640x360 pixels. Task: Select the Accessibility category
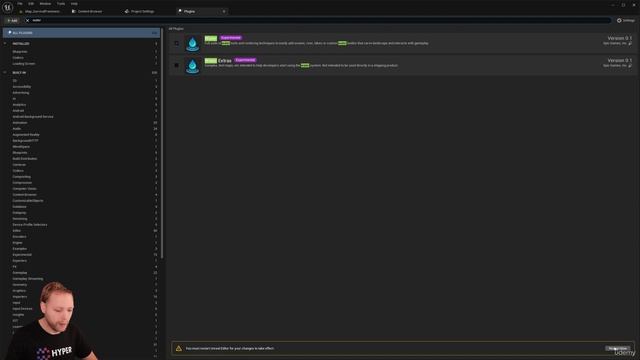coord(22,87)
